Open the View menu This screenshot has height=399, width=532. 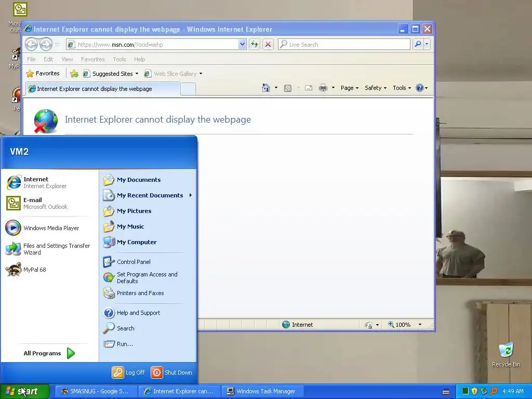[x=67, y=59]
